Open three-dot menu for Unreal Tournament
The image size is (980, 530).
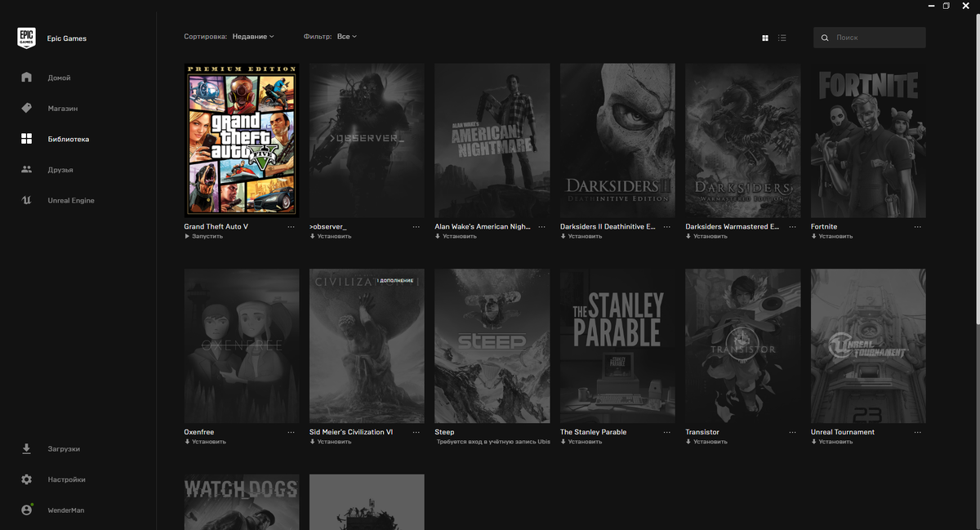(x=918, y=432)
